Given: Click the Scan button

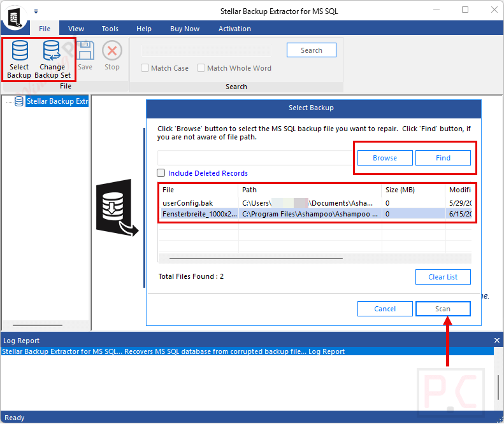Looking at the screenshot, I should pyautogui.click(x=443, y=309).
